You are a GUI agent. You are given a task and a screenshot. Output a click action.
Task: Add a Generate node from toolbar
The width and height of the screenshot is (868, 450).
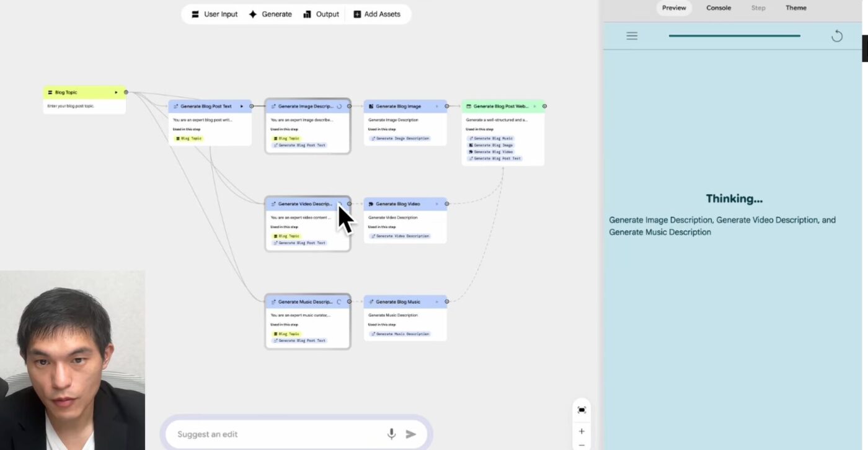pos(270,14)
